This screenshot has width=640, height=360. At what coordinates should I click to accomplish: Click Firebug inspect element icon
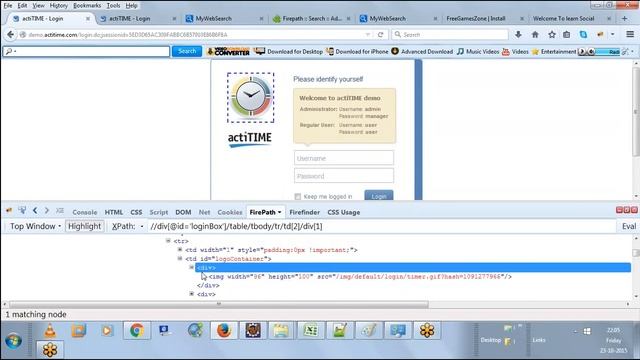[x=22, y=210]
